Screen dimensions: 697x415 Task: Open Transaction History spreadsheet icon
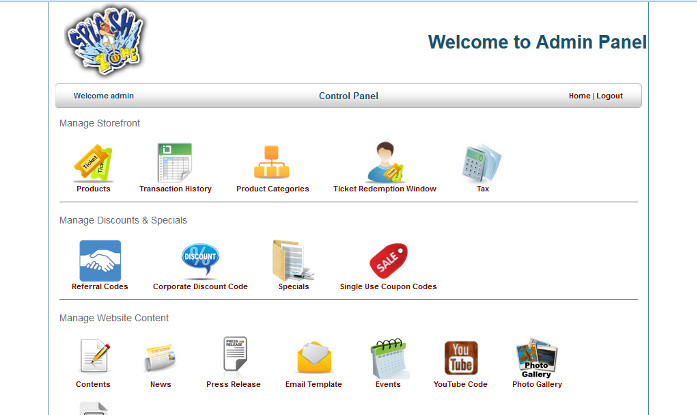(x=175, y=162)
